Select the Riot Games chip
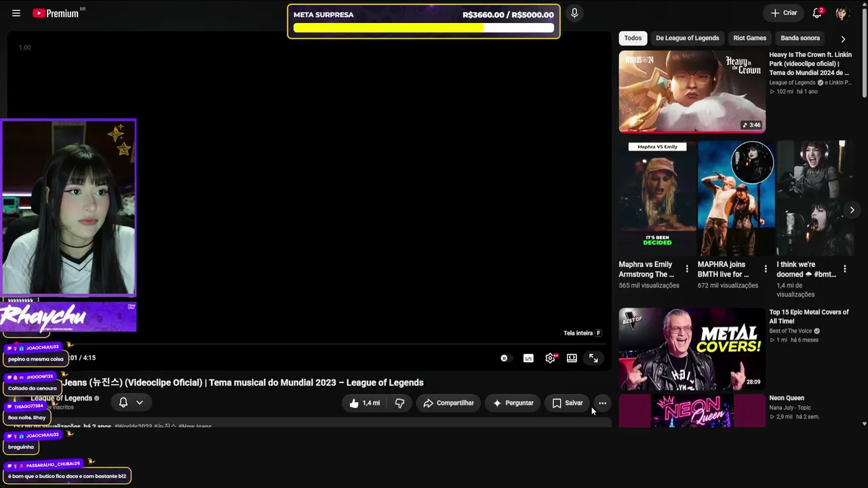The height and width of the screenshot is (488, 868). coord(749,39)
